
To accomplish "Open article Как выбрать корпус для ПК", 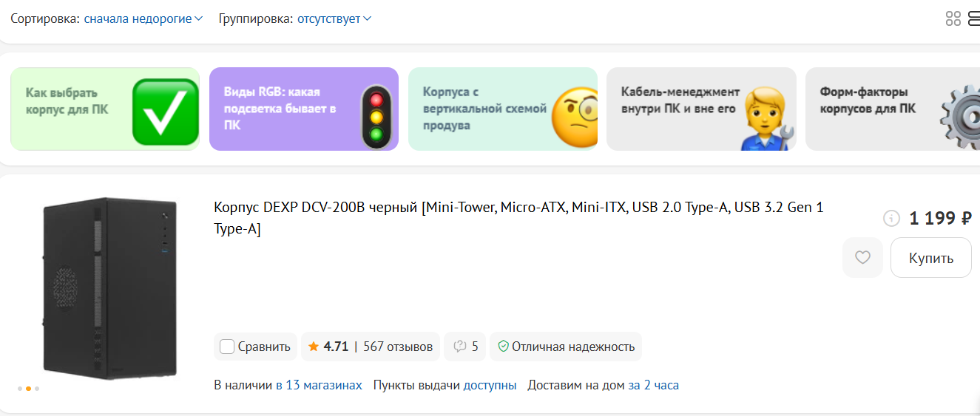I will click(x=105, y=109).
